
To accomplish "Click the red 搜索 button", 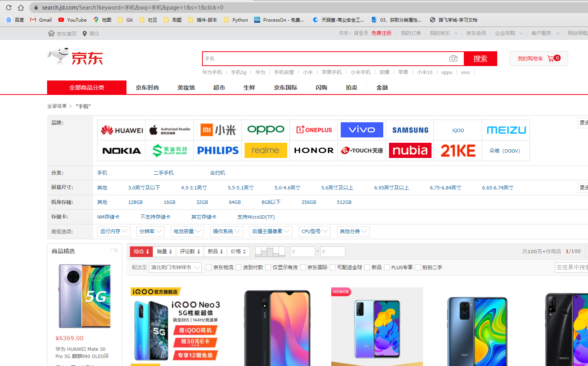I will click(x=481, y=58).
